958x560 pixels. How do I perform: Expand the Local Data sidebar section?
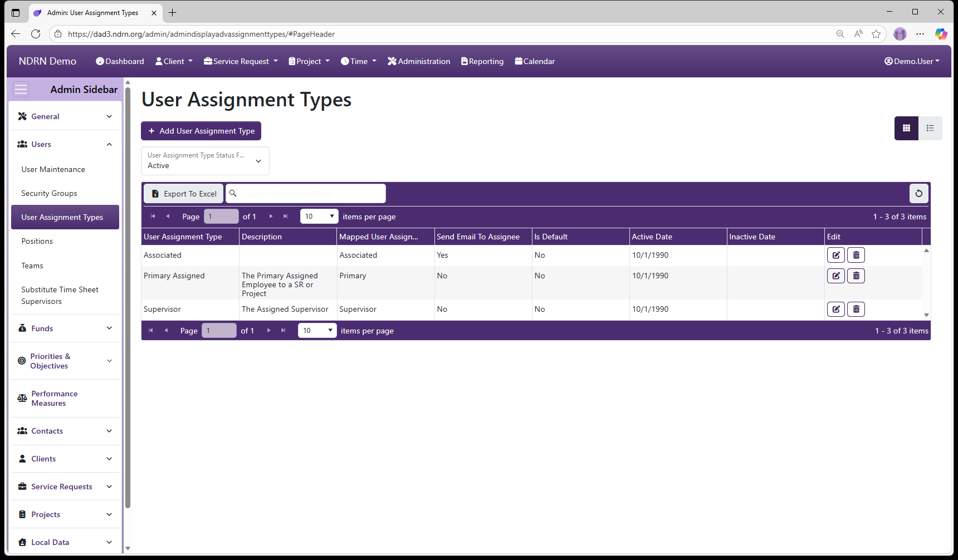[x=65, y=542]
